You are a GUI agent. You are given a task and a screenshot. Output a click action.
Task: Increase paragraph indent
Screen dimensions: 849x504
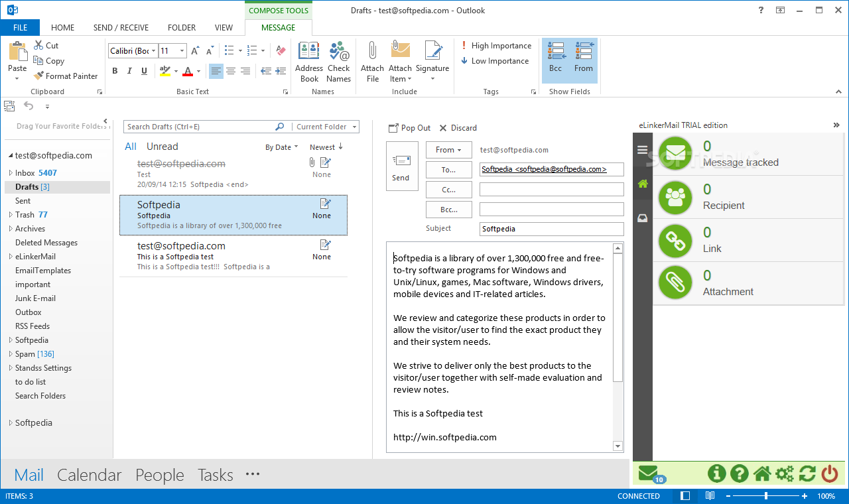(279, 71)
